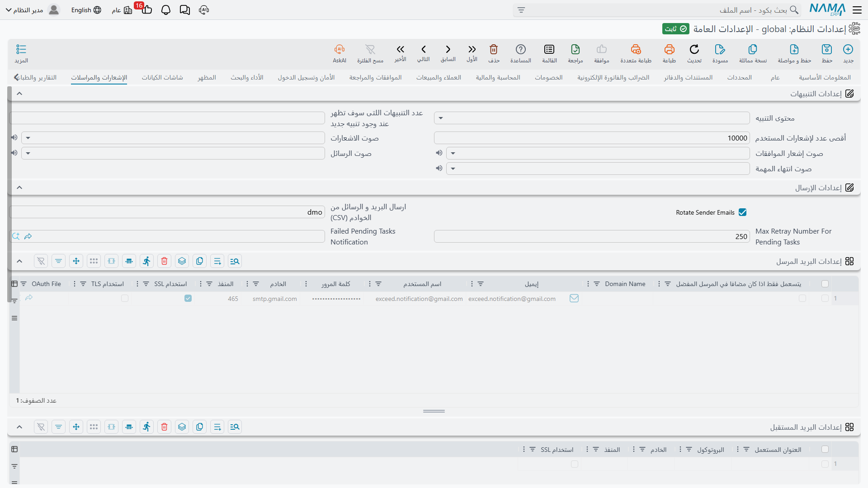The image size is (868, 488).
Task: Open the hamburger main menu
Action: point(857,10)
